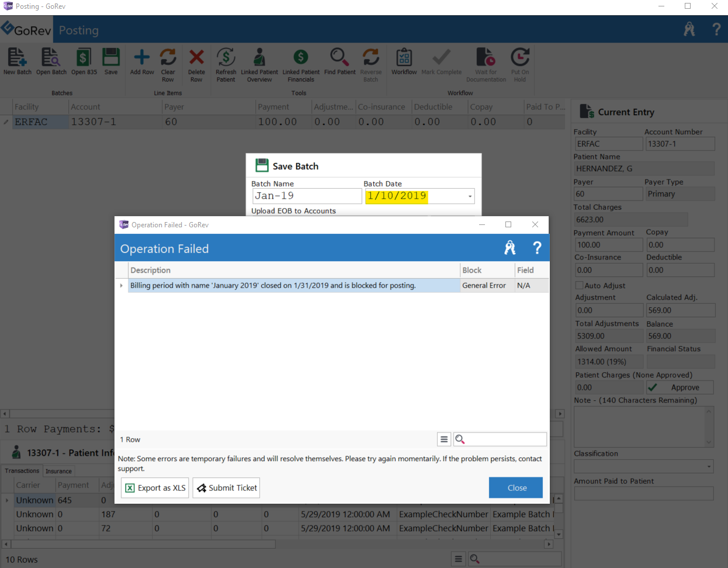
Task: Click the Open 835 icon
Action: coord(84,57)
